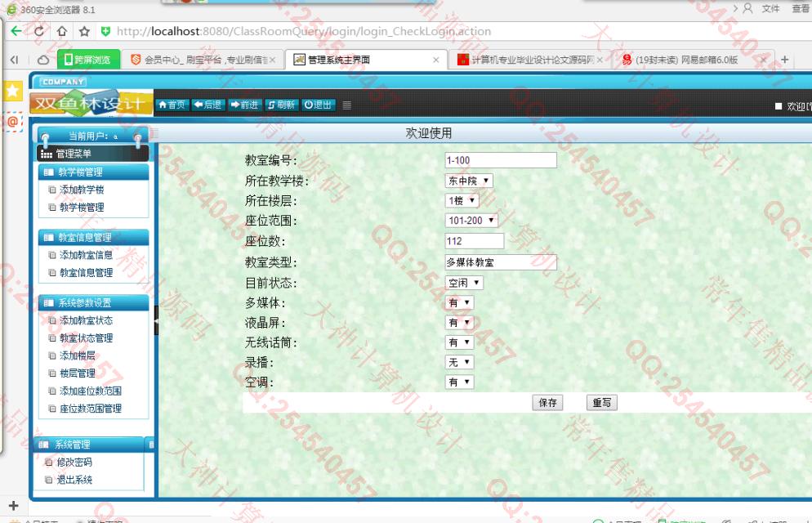This screenshot has width=812, height=523.
Task: Open the cloud icon beside tabs
Action: [43, 60]
